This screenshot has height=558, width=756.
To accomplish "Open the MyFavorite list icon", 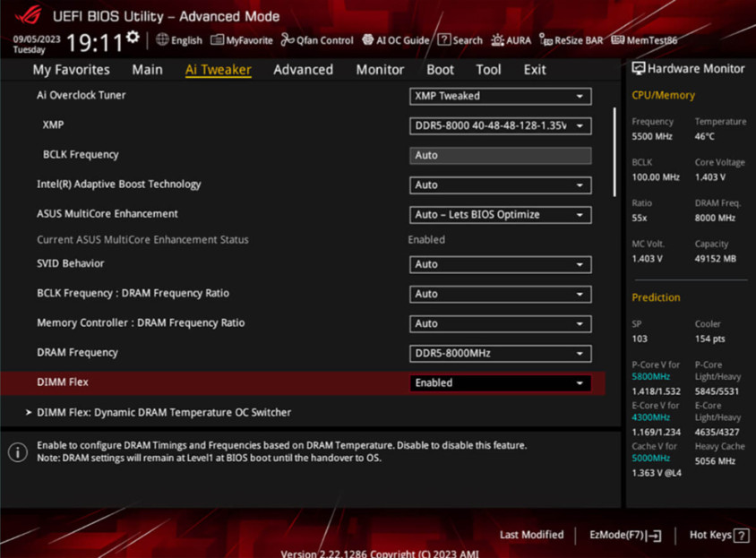I will [x=217, y=39].
